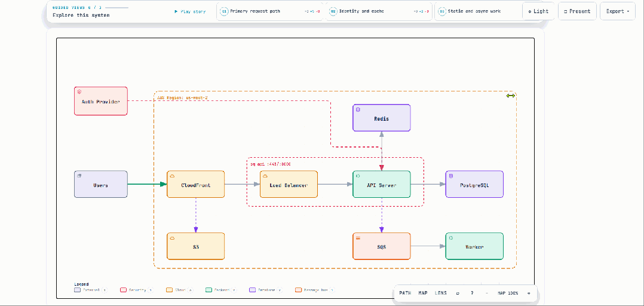The width and height of the screenshot is (644, 306).
Task: Zoom in with the plus icon
Action: [x=529, y=293]
